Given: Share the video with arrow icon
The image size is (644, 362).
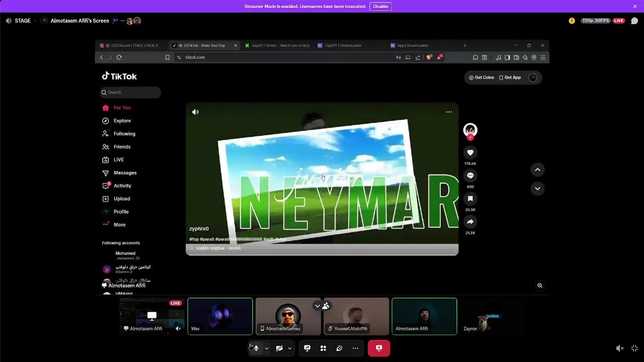Looking at the screenshot, I should click(x=470, y=222).
